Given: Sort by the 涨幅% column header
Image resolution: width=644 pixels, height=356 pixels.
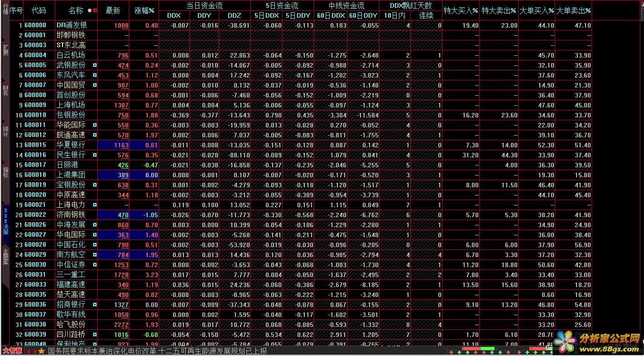Looking at the screenshot, I should point(144,10).
